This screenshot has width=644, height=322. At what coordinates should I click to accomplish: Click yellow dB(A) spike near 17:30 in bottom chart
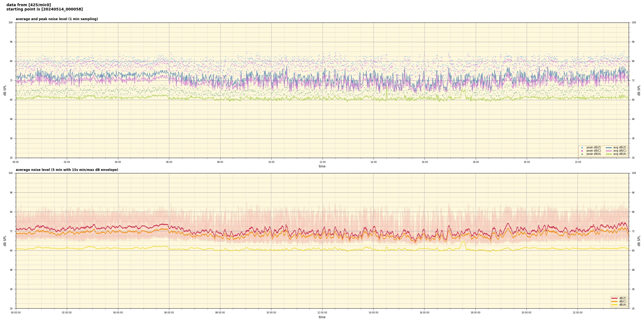coord(463,242)
